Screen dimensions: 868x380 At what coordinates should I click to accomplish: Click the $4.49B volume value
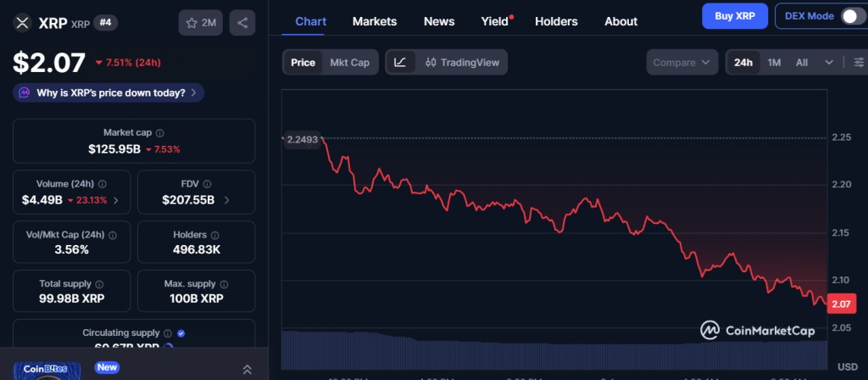click(42, 200)
